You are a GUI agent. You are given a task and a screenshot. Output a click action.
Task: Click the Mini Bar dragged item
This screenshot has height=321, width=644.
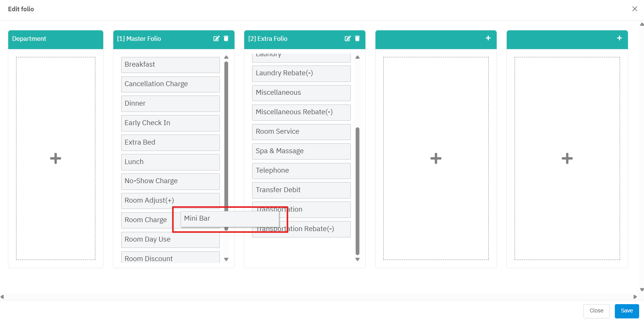point(230,219)
